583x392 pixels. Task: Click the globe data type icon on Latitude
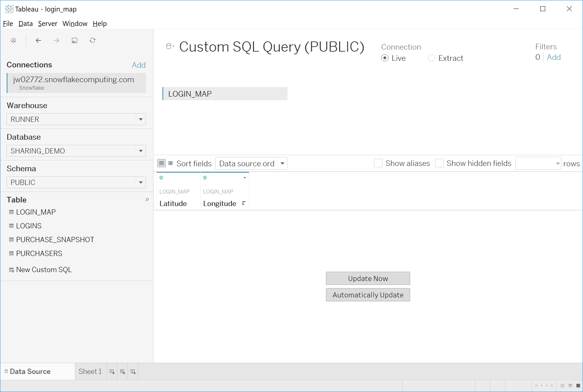coord(161,177)
